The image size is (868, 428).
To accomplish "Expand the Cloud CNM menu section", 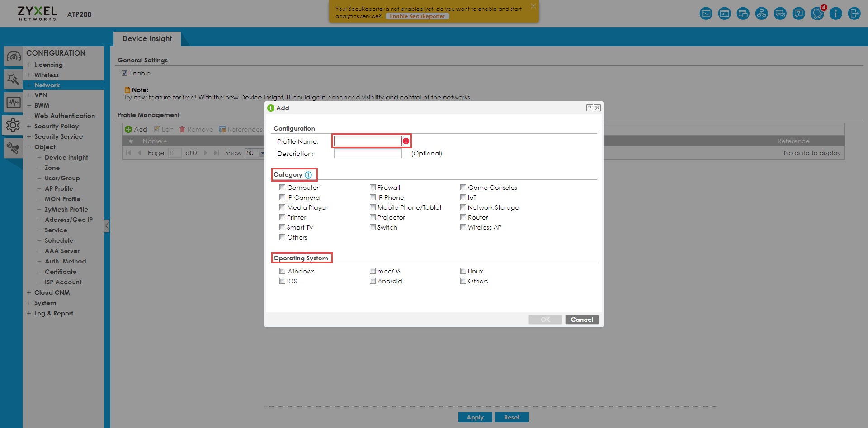I will (29, 293).
